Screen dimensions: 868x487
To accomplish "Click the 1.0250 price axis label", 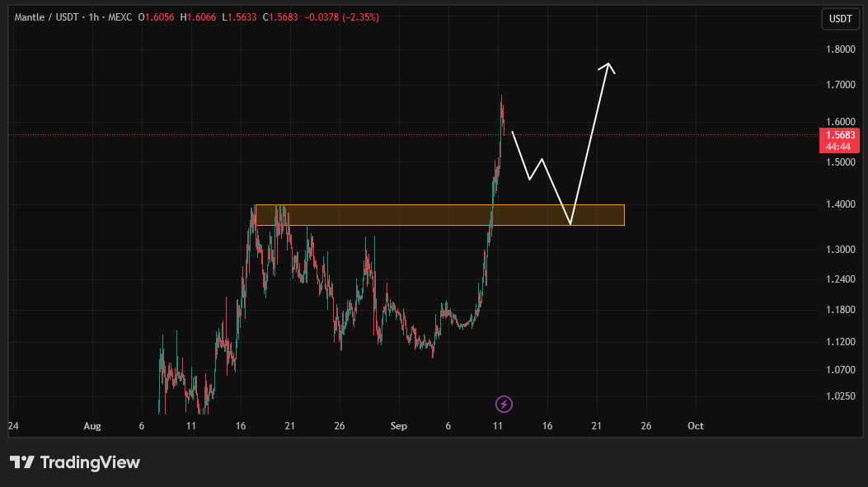I will pyautogui.click(x=839, y=396).
